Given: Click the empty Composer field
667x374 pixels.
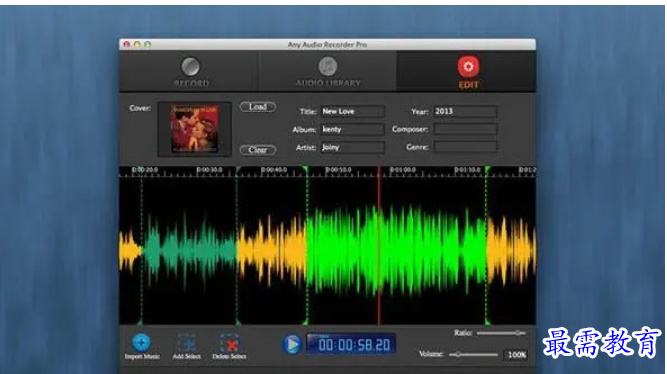Looking at the screenshot, I should click(x=465, y=129).
